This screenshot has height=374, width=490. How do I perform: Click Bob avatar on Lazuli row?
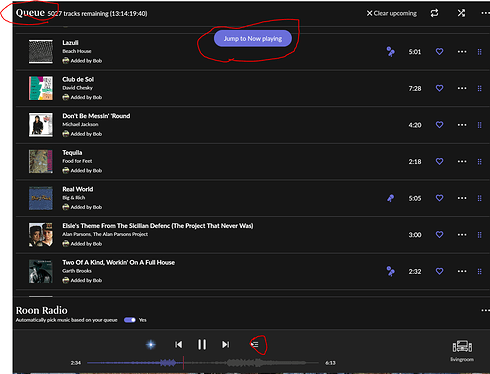click(66, 61)
